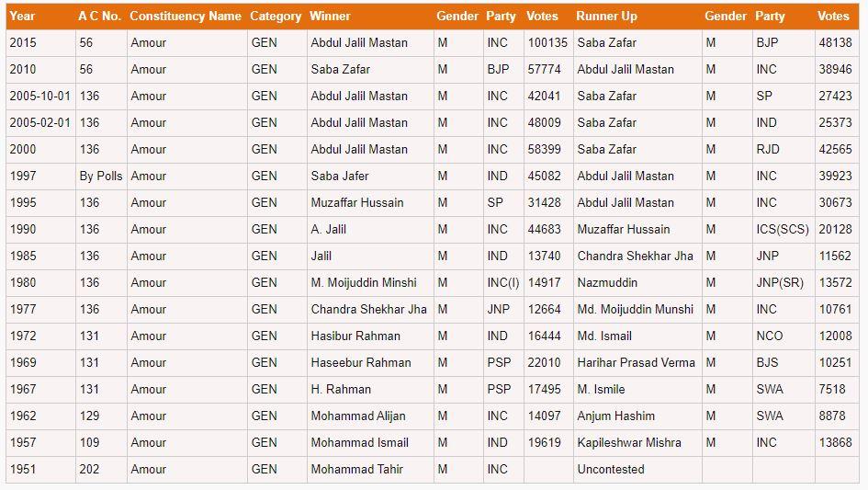Click winner Mohammad Alijan in 1962 row
The image size is (868, 490).
358,416
